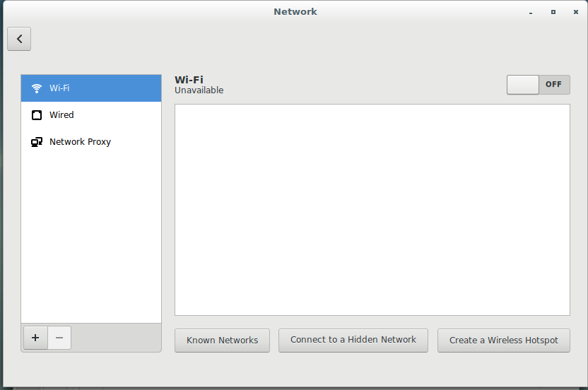Screen dimensions: 588x390
Task: Click Connect to a Hidden Network
Action: click(x=353, y=341)
